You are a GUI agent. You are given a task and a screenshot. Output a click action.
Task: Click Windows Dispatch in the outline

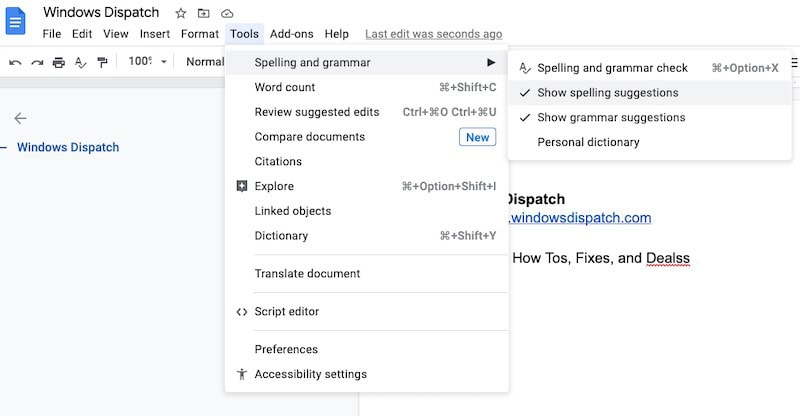coord(68,148)
